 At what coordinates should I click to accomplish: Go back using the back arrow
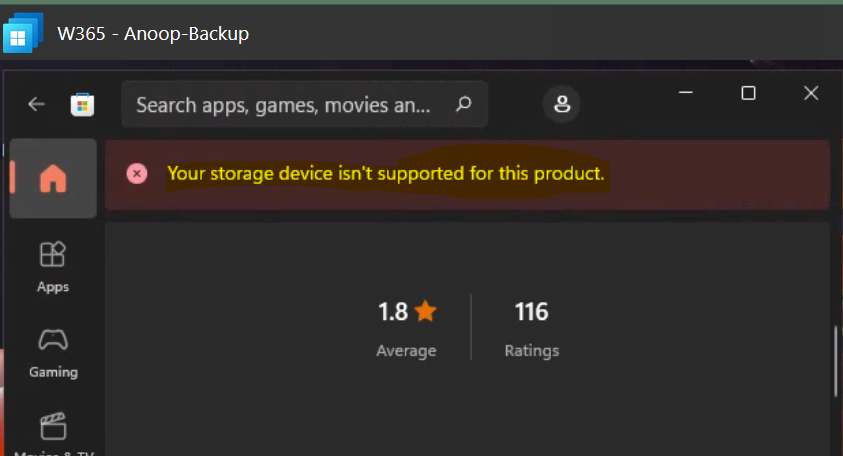37,104
